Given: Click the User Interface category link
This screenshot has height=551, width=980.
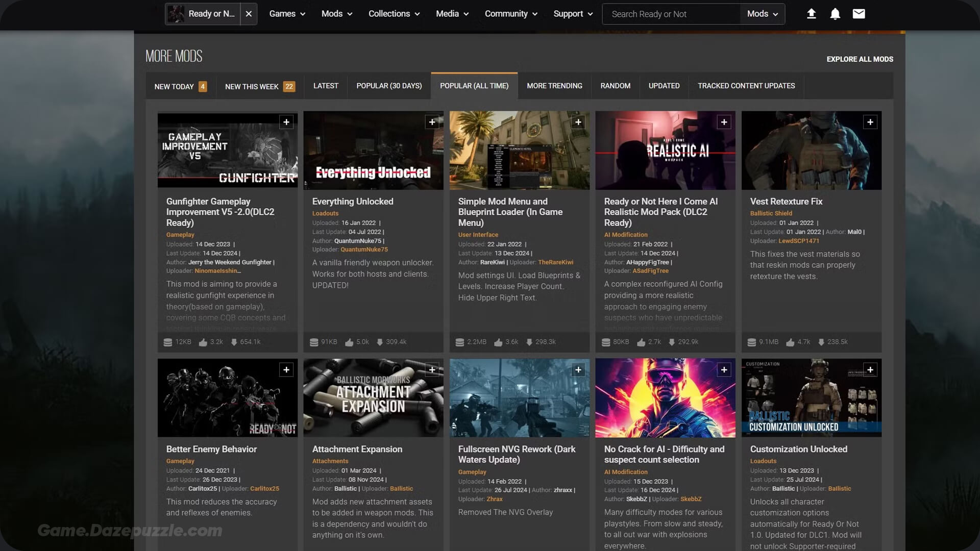Looking at the screenshot, I should click(x=478, y=235).
